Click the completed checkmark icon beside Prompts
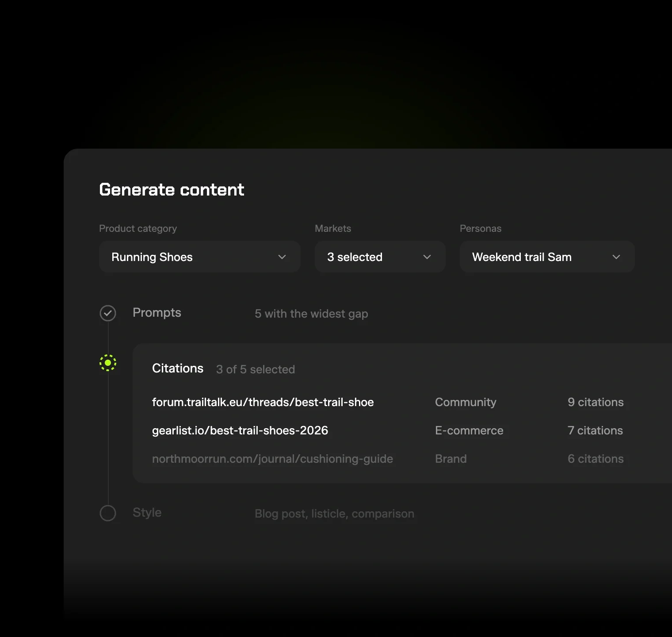The image size is (672, 637). (x=108, y=313)
